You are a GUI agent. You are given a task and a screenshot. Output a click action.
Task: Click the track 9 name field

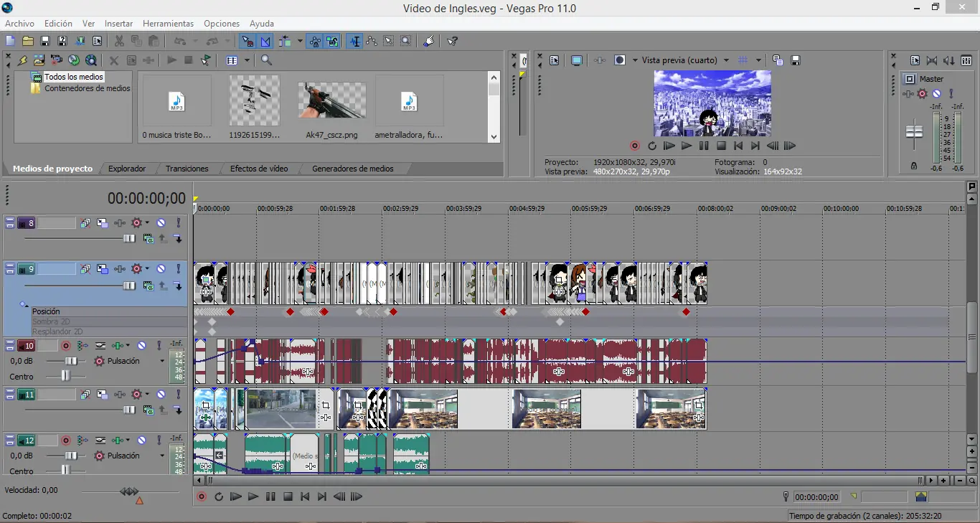click(x=56, y=269)
